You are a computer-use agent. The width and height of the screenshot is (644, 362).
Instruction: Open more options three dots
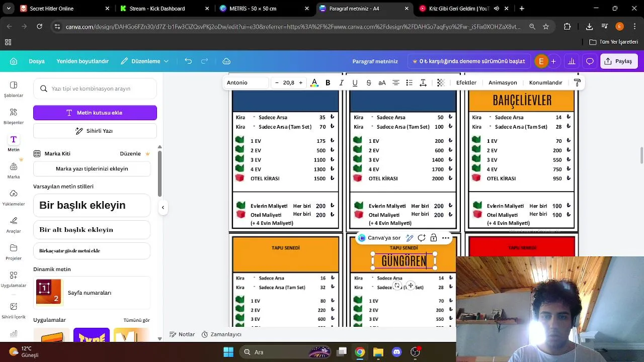[445, 238]
